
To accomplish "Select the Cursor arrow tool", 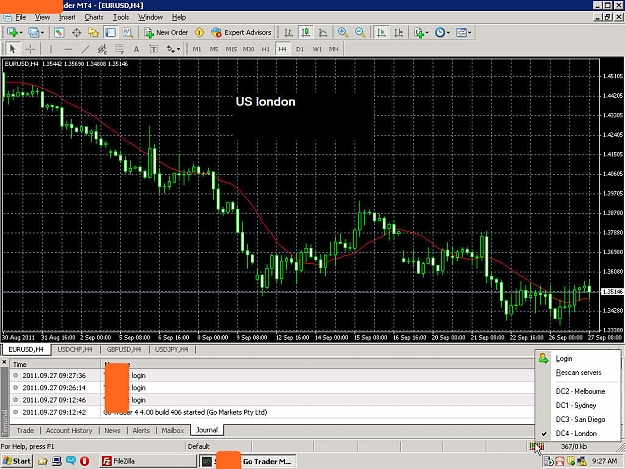I will 12,49.
